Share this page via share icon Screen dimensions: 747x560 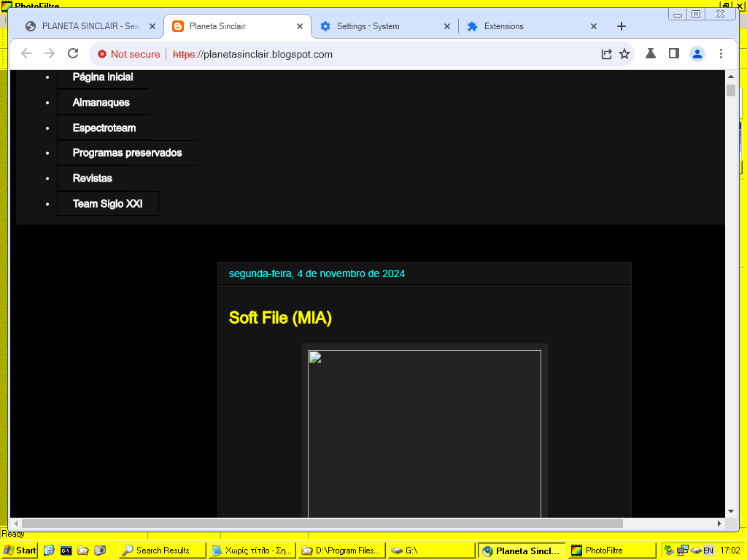(606, 54)
